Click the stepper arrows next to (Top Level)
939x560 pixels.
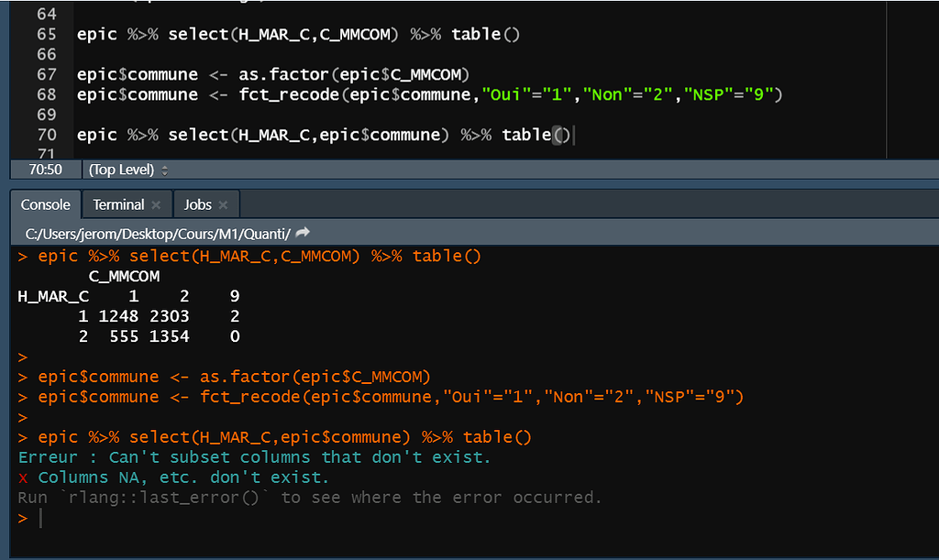[x=167, y=170]
